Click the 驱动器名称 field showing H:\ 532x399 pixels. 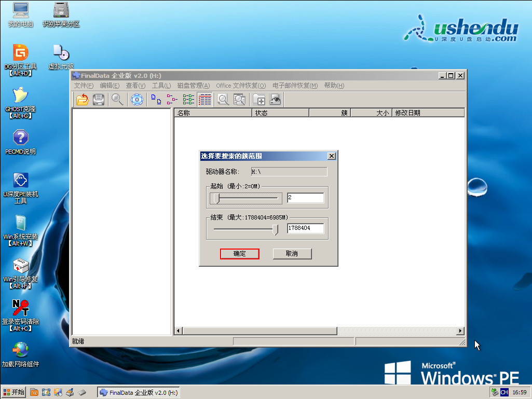click(x=289, y=172)
